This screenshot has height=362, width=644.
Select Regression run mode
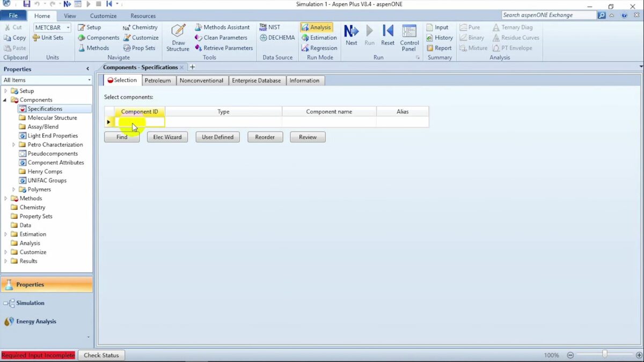click(x=319, y=48)
